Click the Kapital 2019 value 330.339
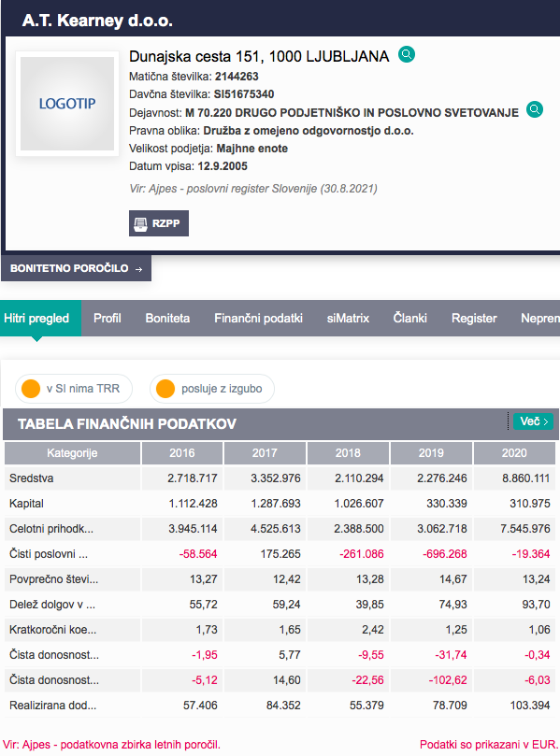Screen dimensions: 560x756 [x=447, y=504]
